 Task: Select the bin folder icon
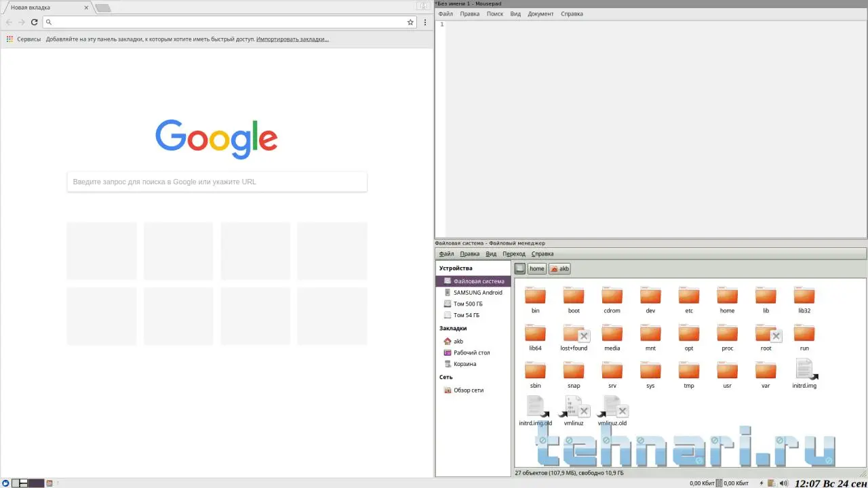click(535, 296)
